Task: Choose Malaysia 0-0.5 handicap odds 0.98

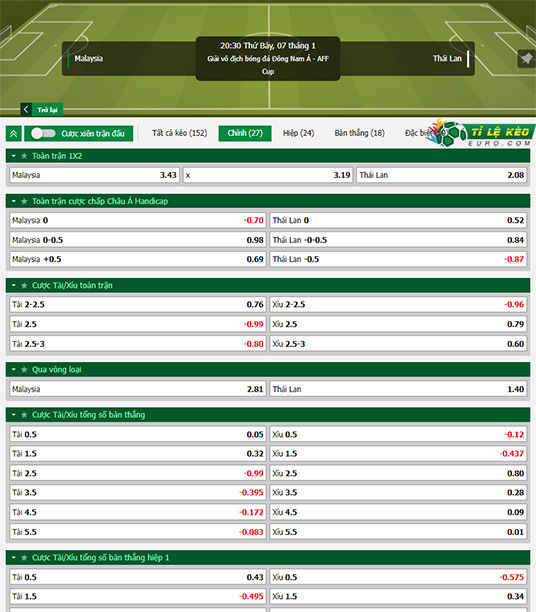Action: click(x=137, y=240)
